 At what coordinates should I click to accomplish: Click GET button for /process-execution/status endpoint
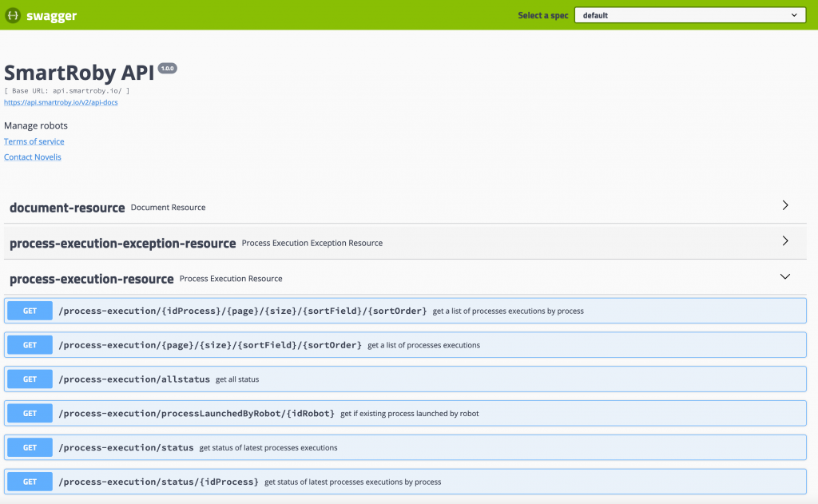(x=30, y=447)
